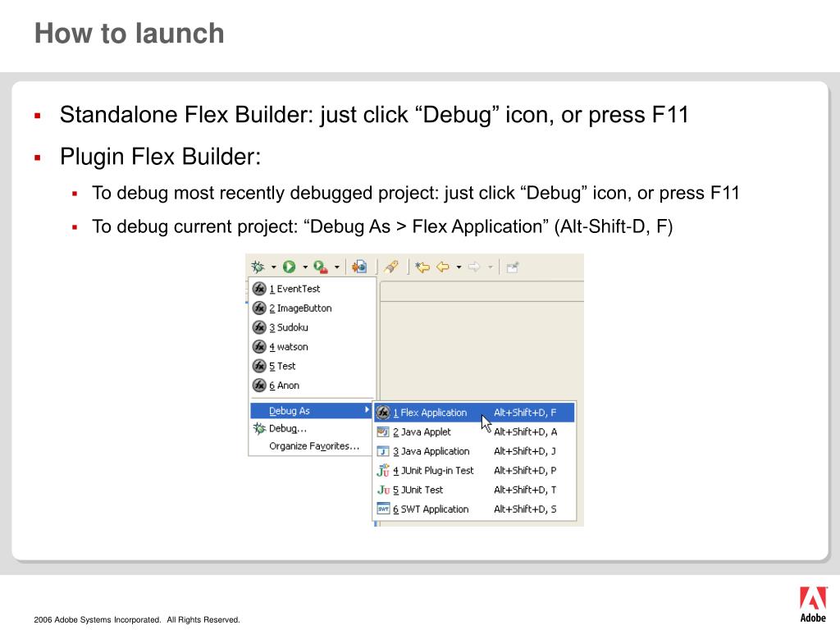Open the Debug icon dropdown arrow

click(273, 267)
